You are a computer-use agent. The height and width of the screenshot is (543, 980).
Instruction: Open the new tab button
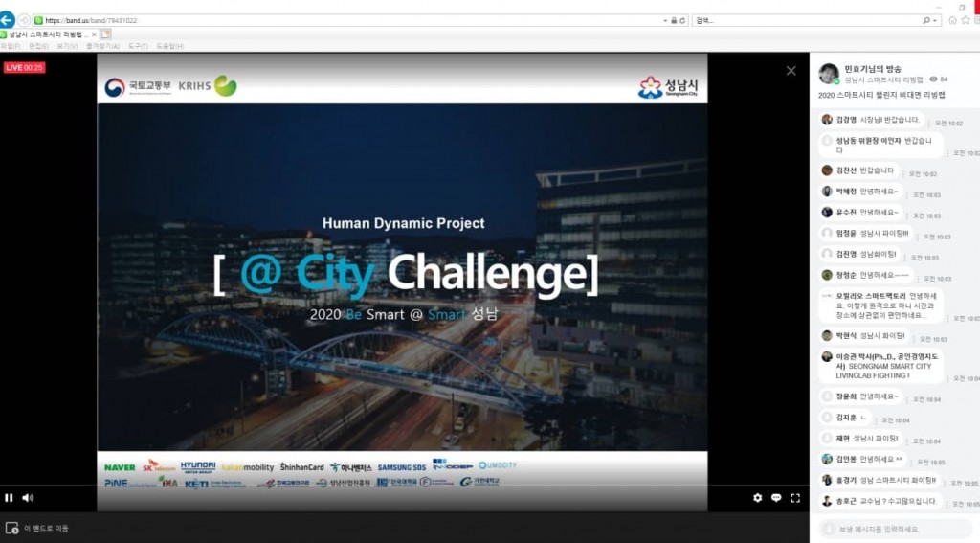click(x=106, y=34)
